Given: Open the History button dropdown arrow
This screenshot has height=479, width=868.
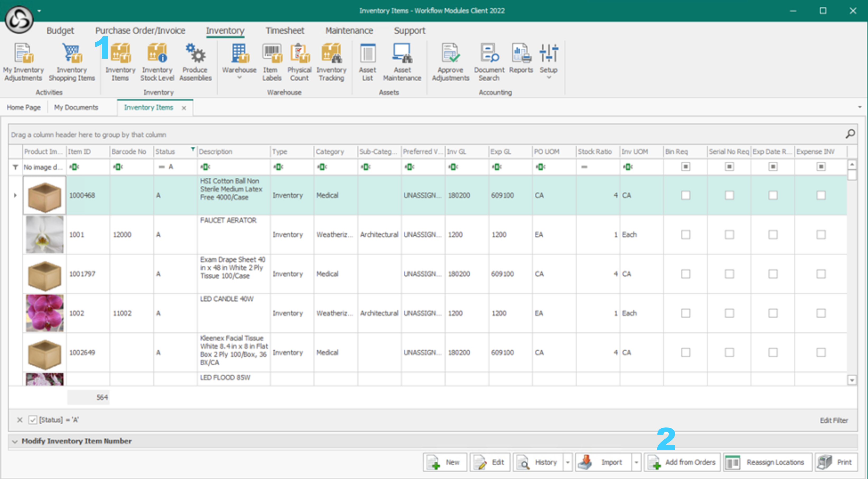Looking at the screenshot, I should (567, 462).
